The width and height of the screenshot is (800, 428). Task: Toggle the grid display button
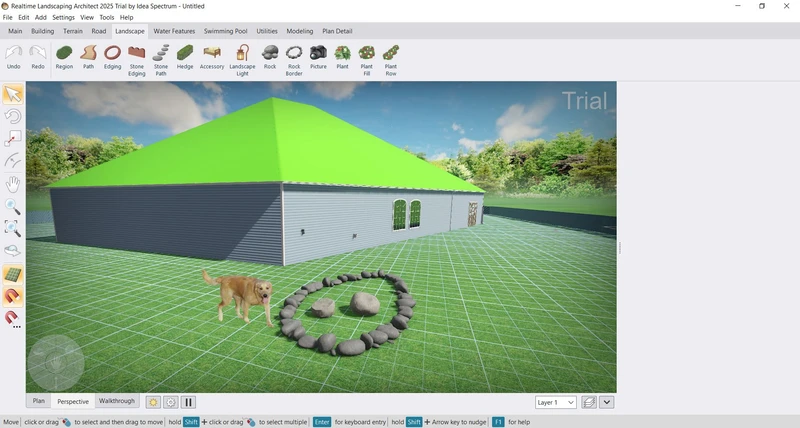point(13,274)
